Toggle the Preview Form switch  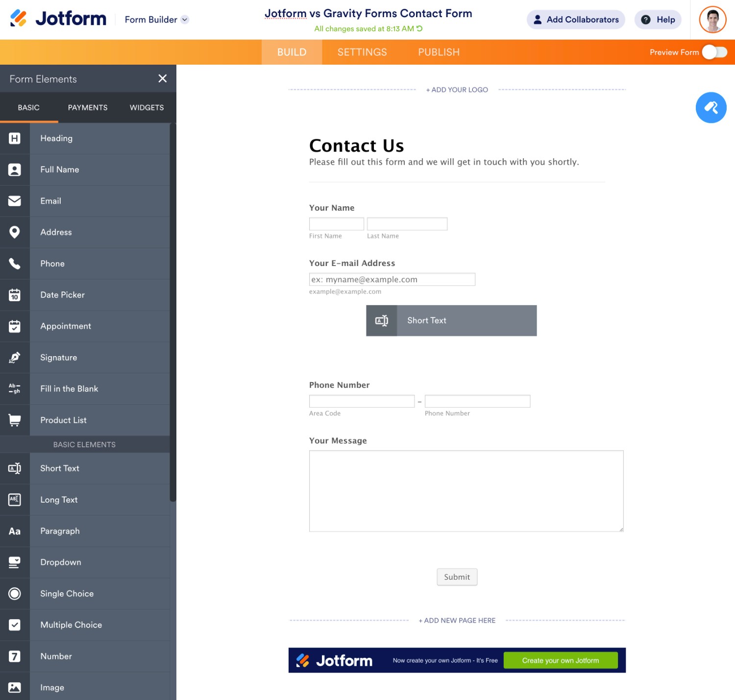click(714, 52)
